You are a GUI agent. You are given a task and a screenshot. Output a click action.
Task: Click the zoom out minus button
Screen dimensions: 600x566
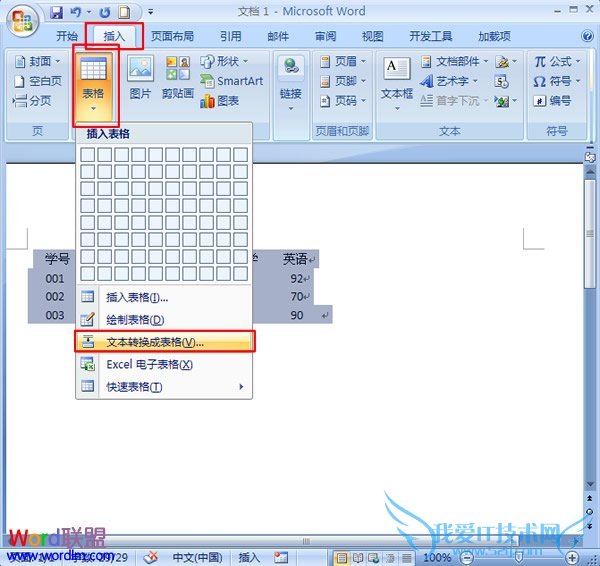coord(466,558)
